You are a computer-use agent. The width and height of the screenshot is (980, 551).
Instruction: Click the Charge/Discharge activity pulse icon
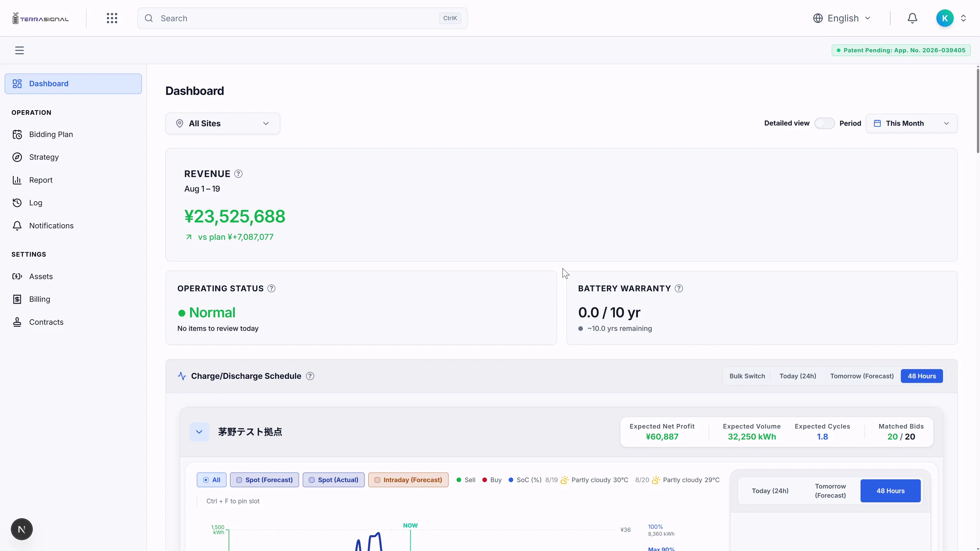(182, 376)
